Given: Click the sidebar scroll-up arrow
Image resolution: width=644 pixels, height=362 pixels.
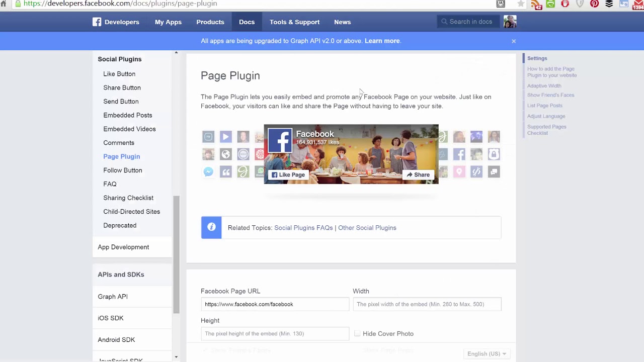Looking at the screenshot, I should [x=176, y=53].
